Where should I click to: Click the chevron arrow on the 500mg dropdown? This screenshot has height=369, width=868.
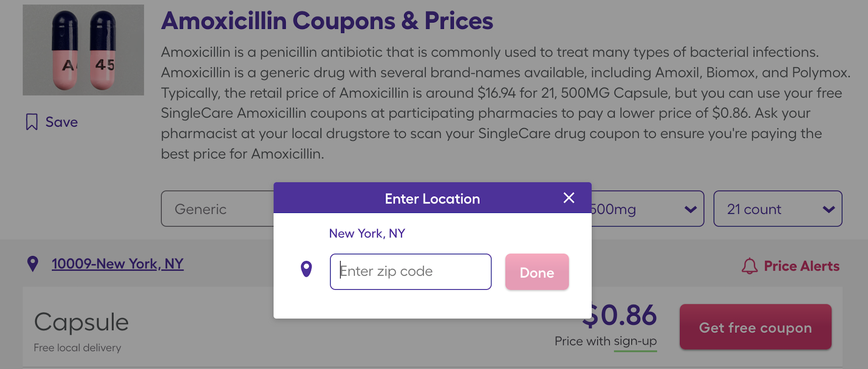(x=690, y=209)
